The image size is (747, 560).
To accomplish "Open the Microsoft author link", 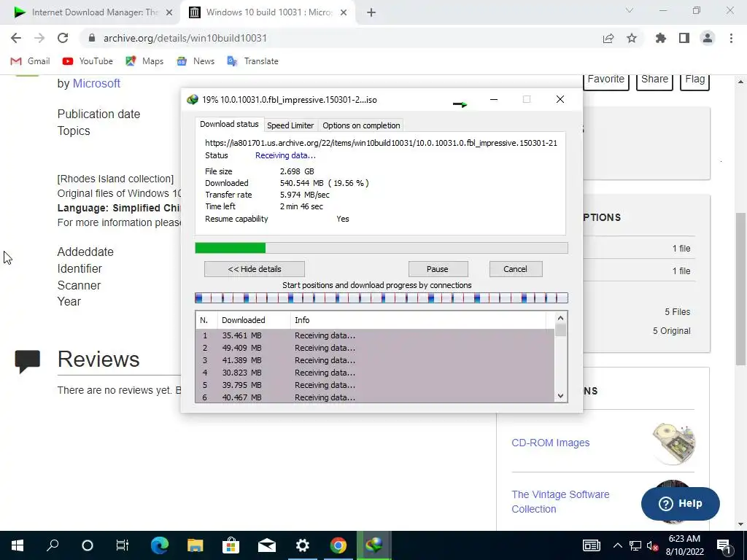I will point(96,83).
